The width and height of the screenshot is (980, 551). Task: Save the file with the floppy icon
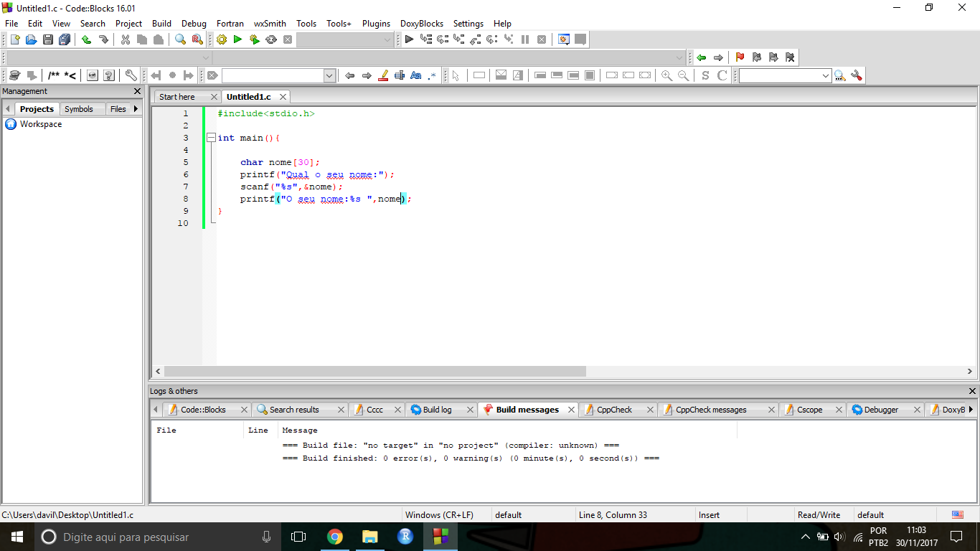click(x=47, y=39)
